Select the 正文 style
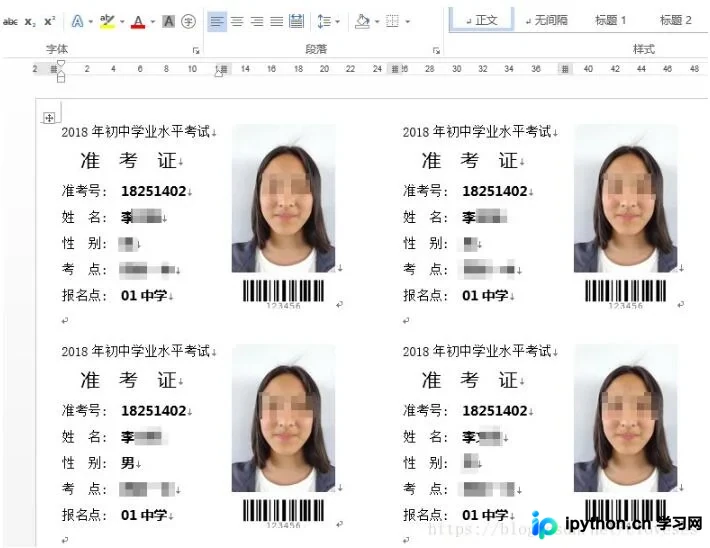This screenshot has height=548, width=710. [481, 20]
